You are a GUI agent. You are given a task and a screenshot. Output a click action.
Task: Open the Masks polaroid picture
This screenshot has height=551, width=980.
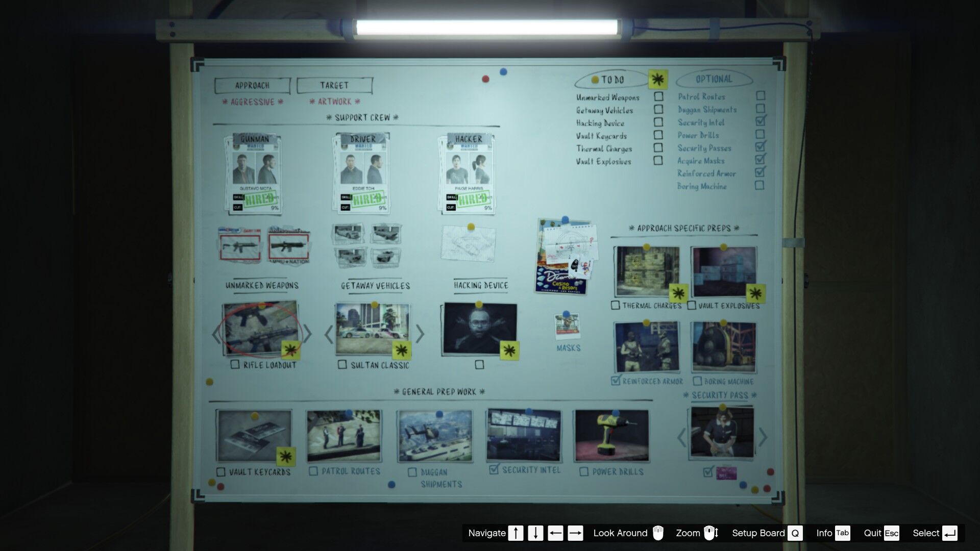click(567, 327)
